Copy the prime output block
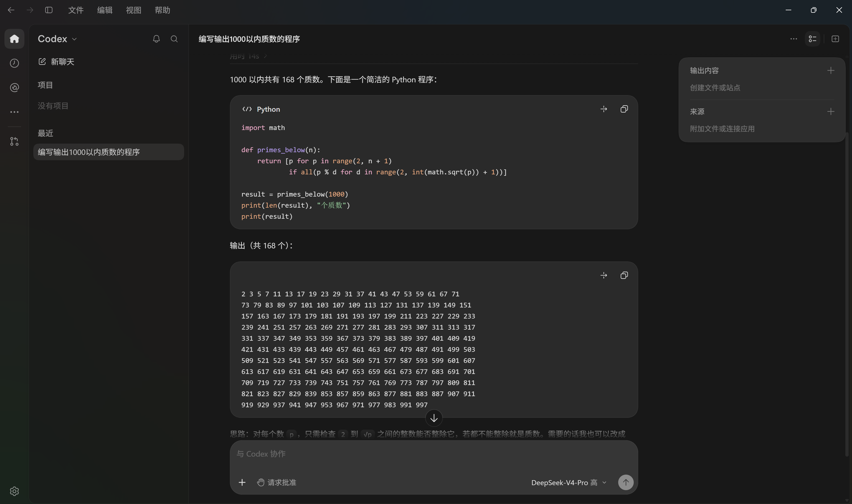Viewport: 852px width, 504px height. click(624, 275)
